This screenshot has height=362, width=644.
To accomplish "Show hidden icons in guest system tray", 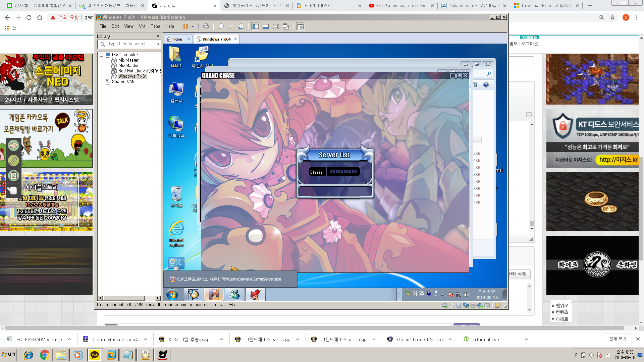I will (x=442, y=295).
